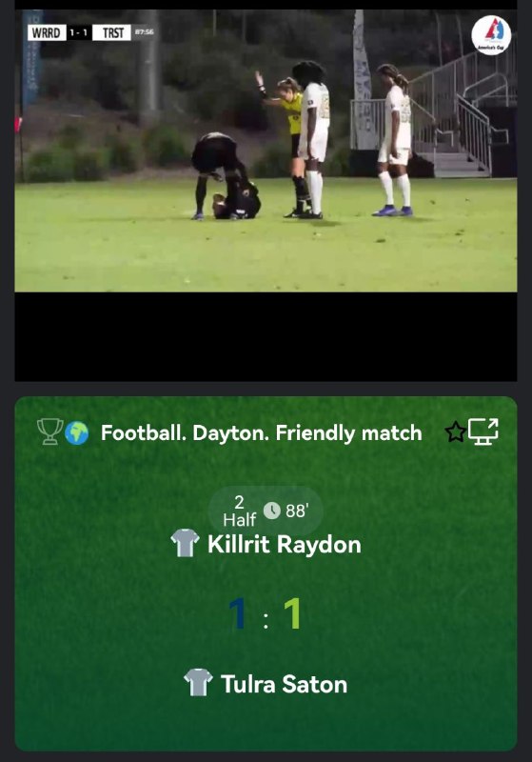The image size is (532, 762).
Task: Click the green away score 1
Action: 293,613
